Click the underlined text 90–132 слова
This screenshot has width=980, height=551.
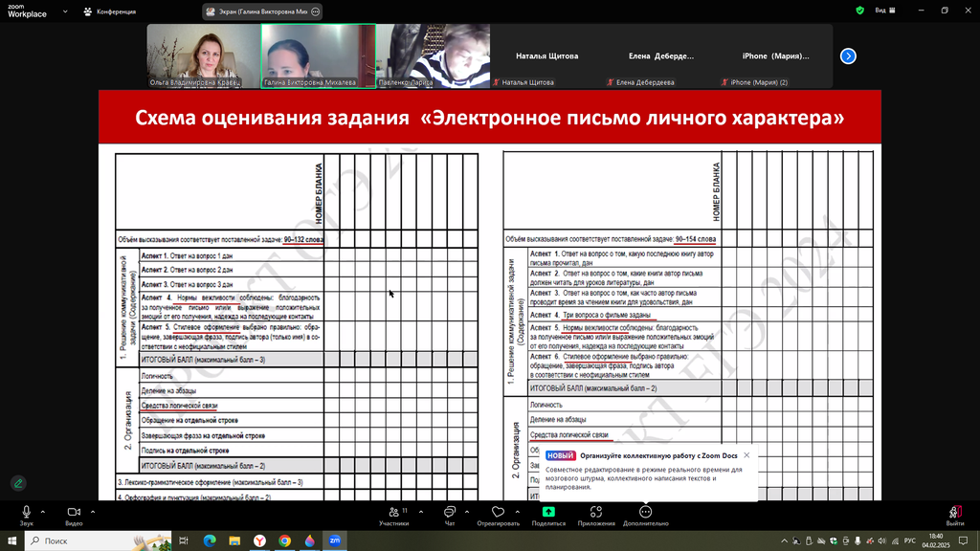pos(303,239)
